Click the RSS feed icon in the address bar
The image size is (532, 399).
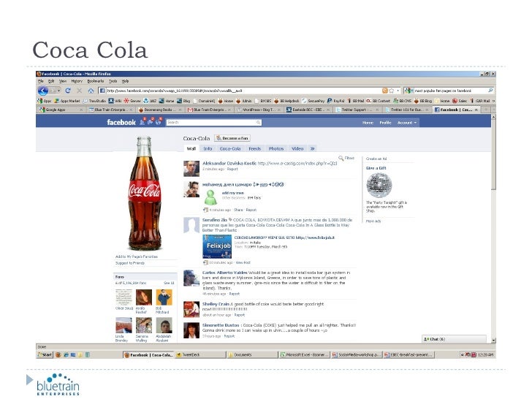point(384,91)
